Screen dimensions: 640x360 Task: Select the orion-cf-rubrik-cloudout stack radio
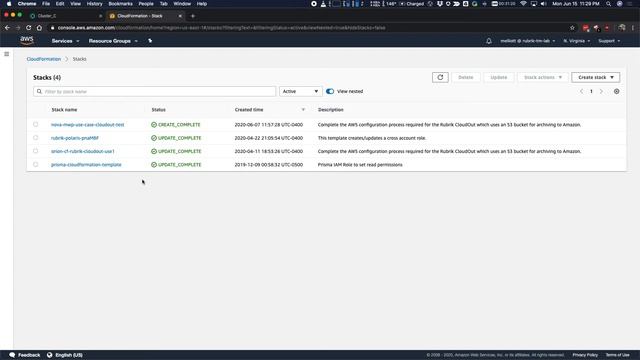[36, 151]
